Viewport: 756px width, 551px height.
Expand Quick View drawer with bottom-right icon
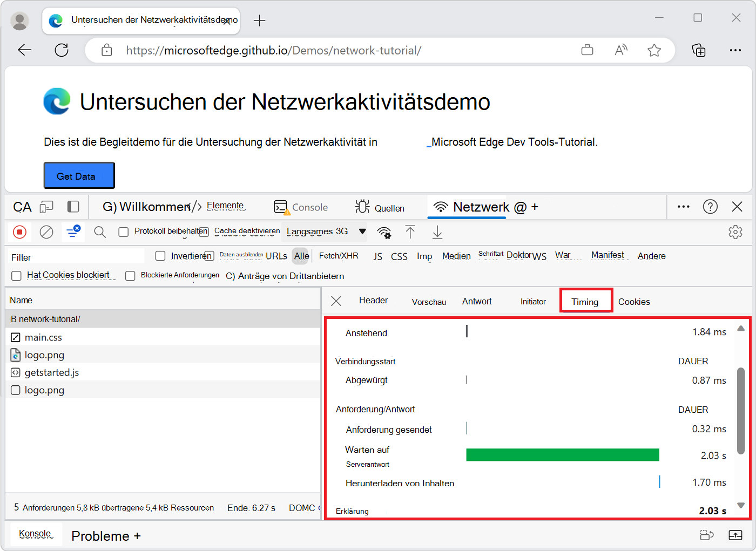[x=735, y=535]
